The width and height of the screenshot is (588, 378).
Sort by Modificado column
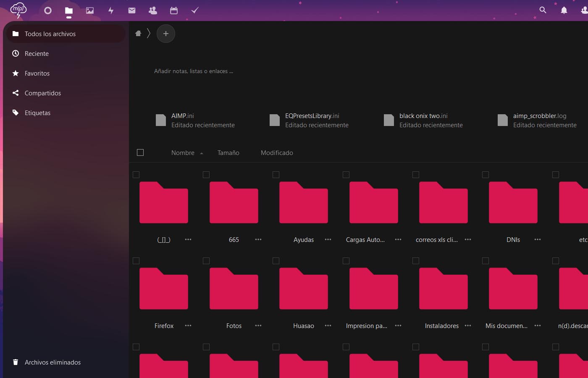point(277,153)
